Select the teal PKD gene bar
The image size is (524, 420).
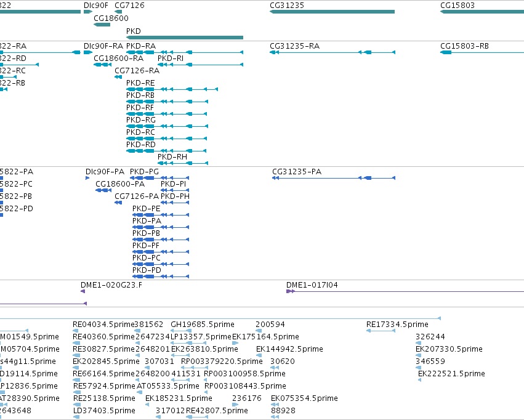(185, 38)
